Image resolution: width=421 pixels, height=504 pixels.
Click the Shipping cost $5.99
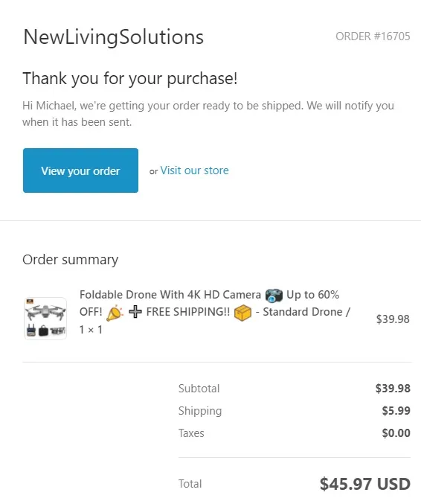coord(396,410)
